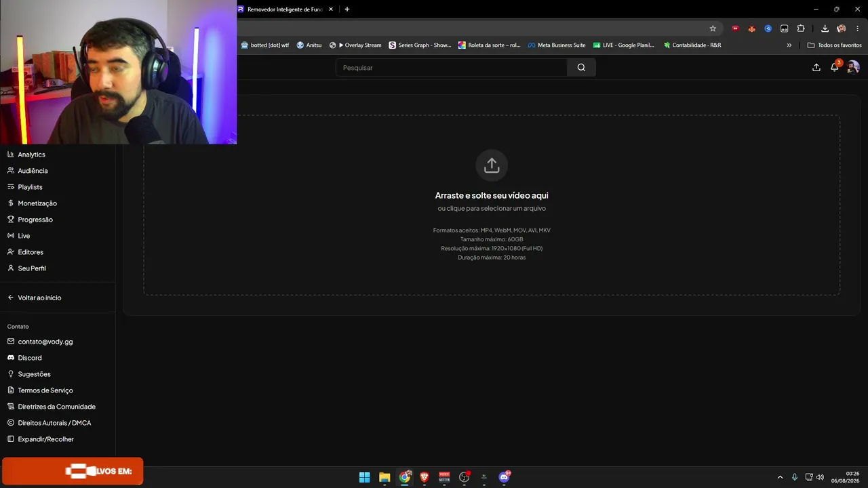The width and height of the screenshot is (868, 488).
Task: Open the notifications bell
Action: click(x=835, y=67)
